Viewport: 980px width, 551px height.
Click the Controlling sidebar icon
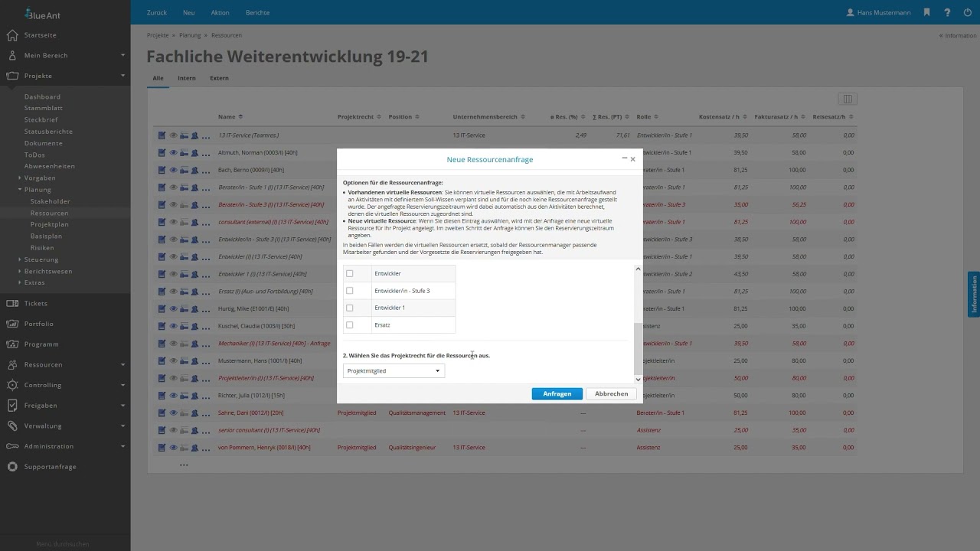tap(12, 385)
